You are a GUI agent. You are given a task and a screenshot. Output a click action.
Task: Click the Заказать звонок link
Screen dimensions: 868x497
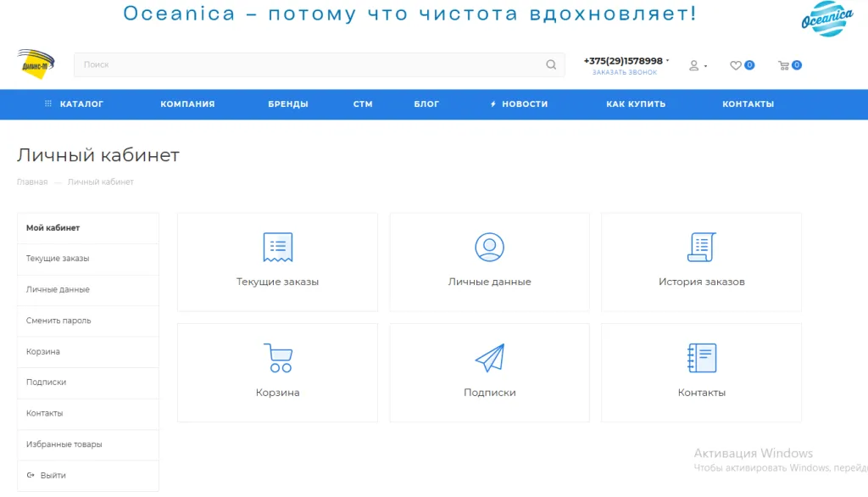pyautogui.click(x=624, y=73)
